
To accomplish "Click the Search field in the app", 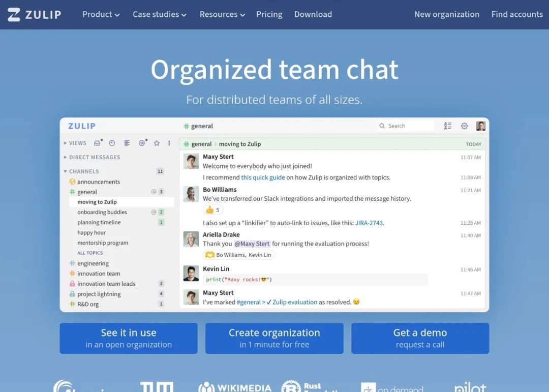I will pos(406,126).
